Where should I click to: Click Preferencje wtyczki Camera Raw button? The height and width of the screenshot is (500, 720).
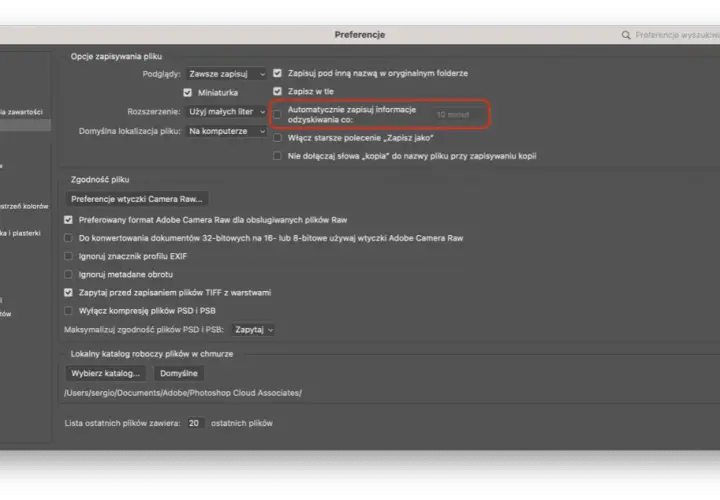coord(137,199)
